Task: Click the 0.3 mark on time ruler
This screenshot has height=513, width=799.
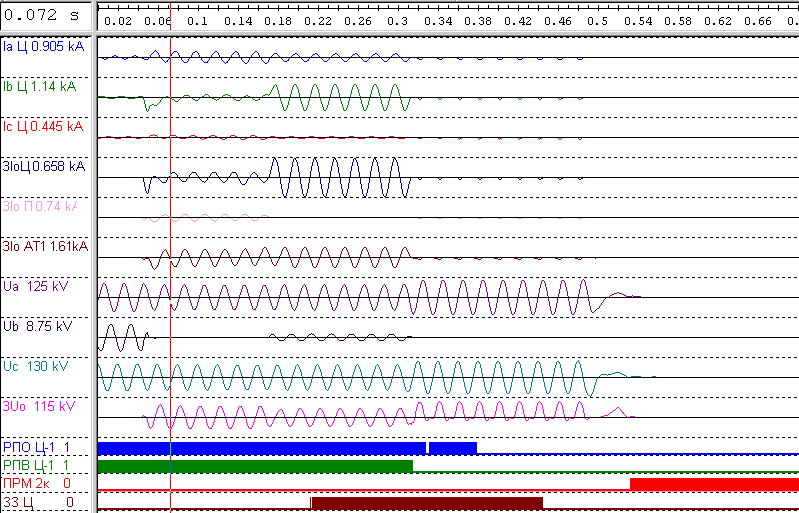Action: click(397, 21)
